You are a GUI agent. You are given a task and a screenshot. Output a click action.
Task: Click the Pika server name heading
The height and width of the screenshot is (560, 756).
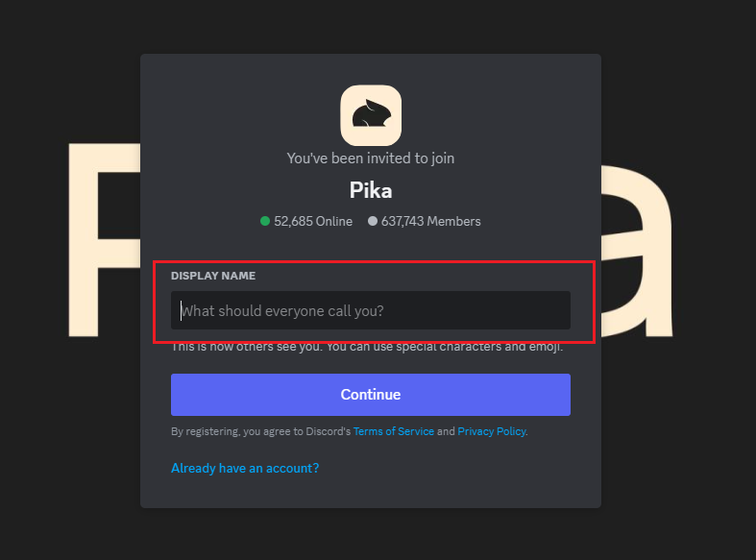click(370, 190)
